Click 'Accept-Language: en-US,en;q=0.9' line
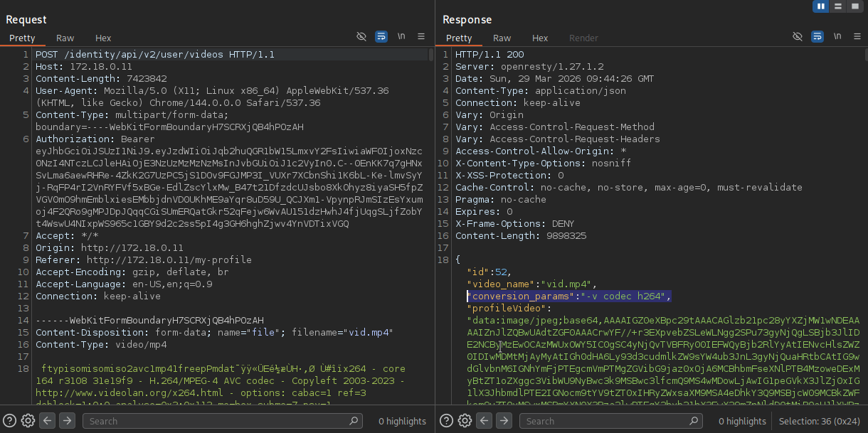Image resolution: width=868 pixels, height=433 pixels. 124,284
